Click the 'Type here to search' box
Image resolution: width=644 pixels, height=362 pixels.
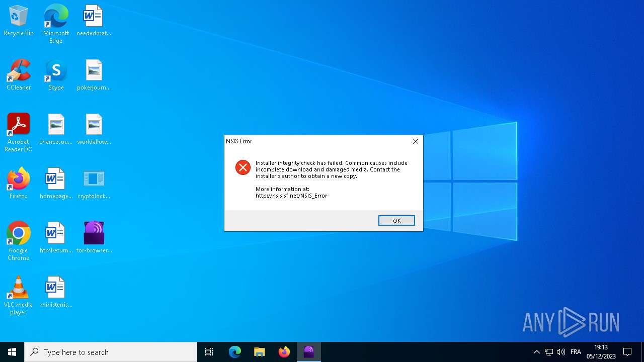[x=111, y=352]
